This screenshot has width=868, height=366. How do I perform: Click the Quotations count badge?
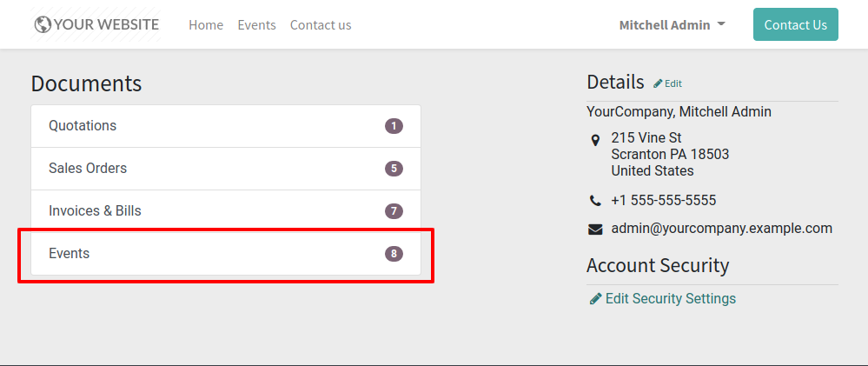pos(394,126)
